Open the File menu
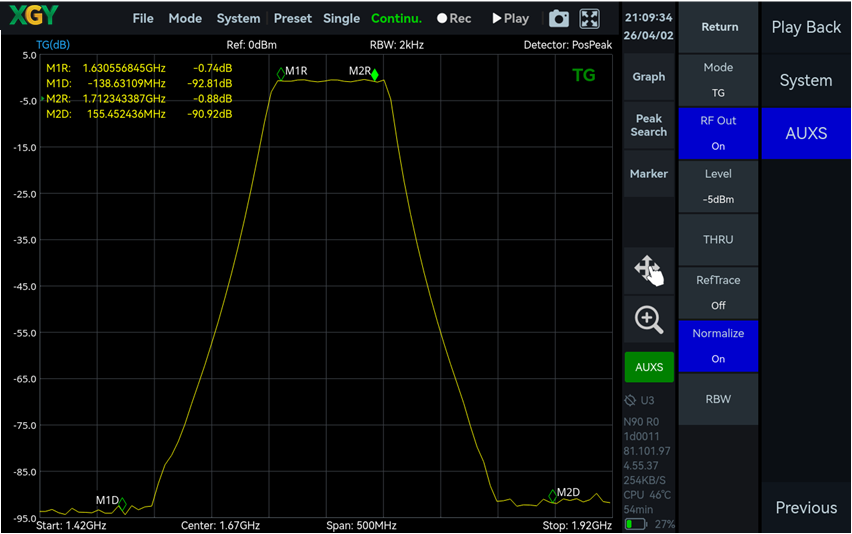Image resolution: width=852 pixels, height=534 pixels. point(143,18)
